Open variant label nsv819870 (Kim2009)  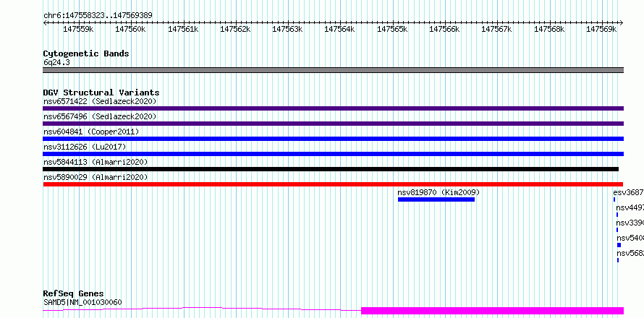coord(438,192)
